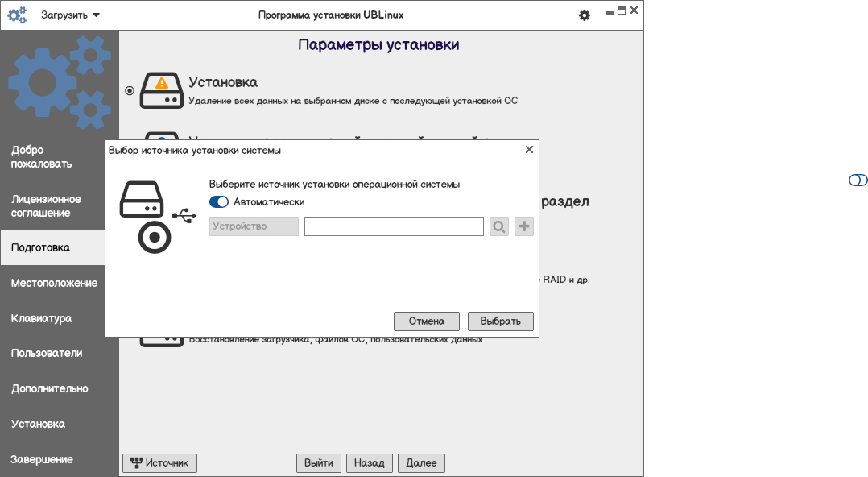This screenshot has width=868, height=477.
Task: Click the Выйти button
Action: (x=319, y=463)
